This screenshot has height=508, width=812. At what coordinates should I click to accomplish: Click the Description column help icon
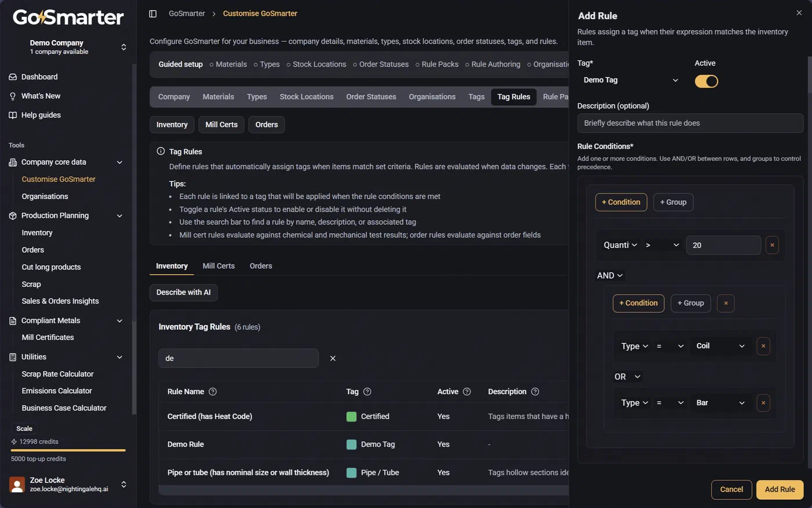(x=535, y=392)
